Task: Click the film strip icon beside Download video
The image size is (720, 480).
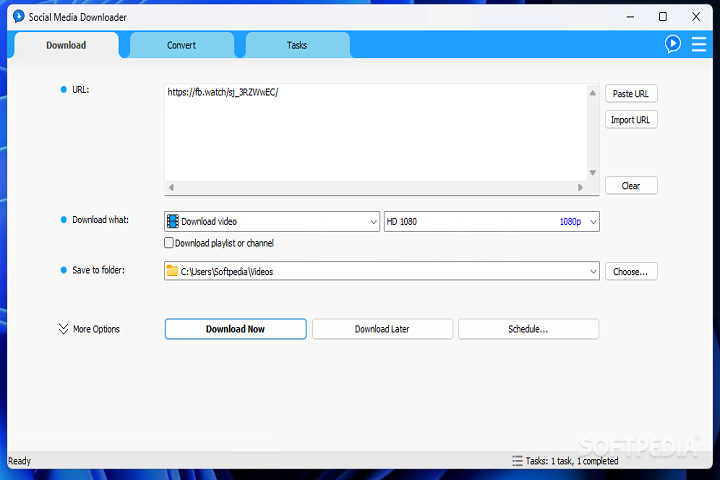Action: tap(172, 221)
